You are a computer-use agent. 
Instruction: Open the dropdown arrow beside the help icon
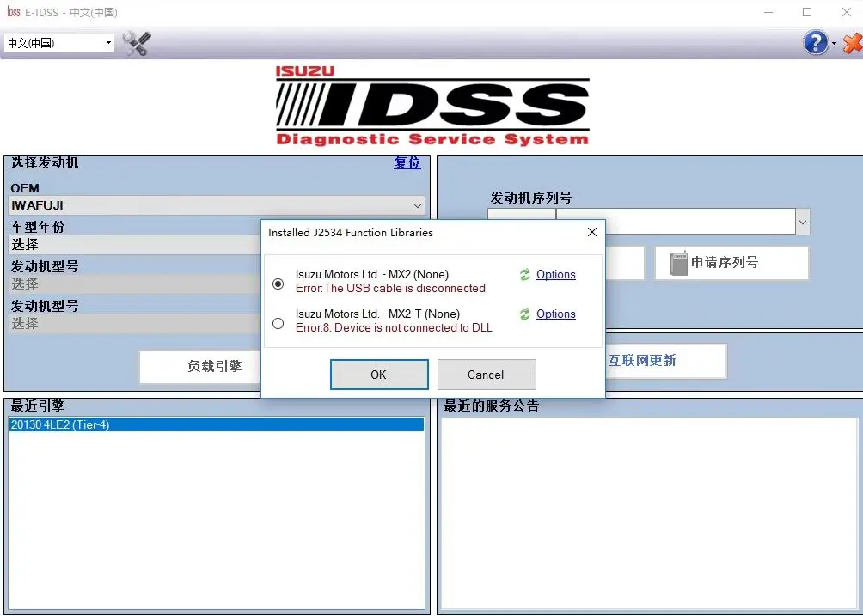(x=835, y=44)
